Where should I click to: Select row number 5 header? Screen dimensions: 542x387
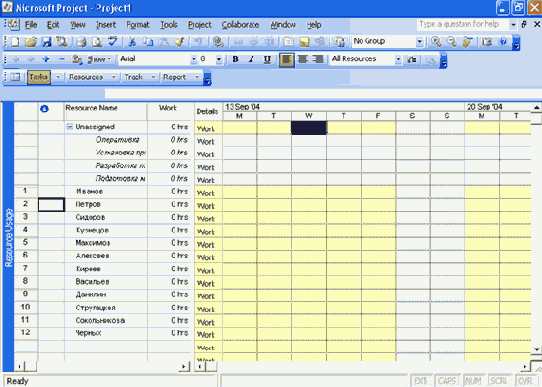pyautogui.click(x=26, y=243)
